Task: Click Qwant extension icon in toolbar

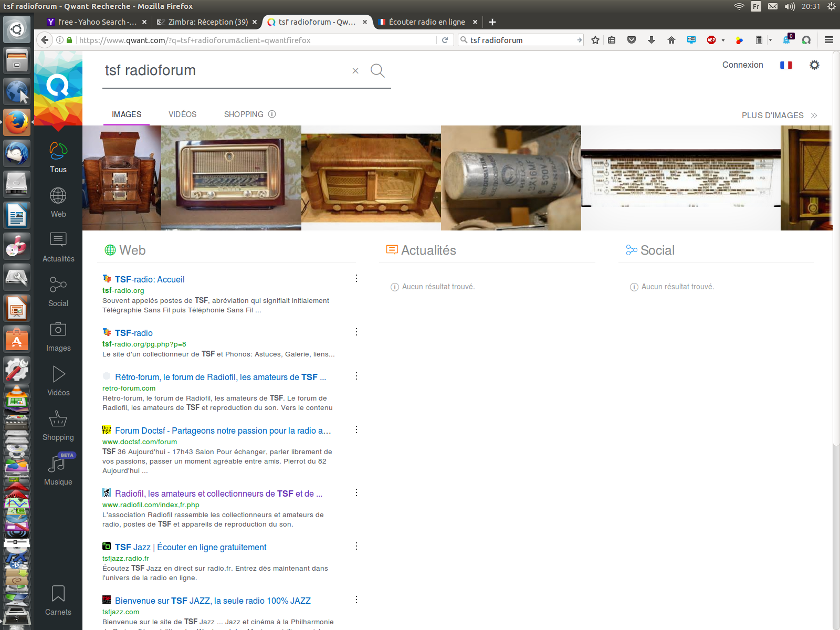Action: click(x=806, y=40)
